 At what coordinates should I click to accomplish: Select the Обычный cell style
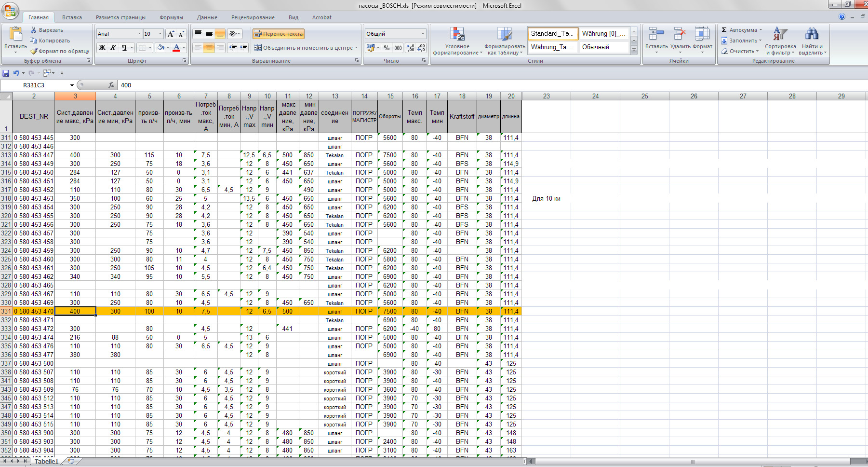point(604,47)
